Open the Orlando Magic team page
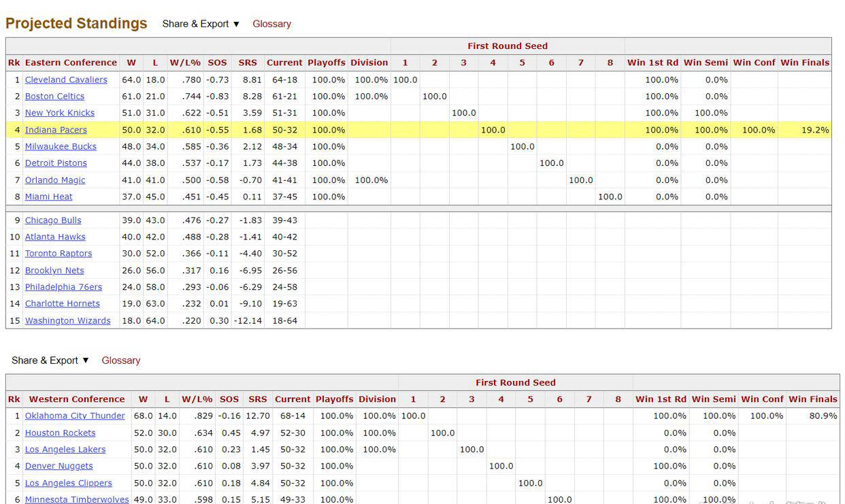The width and height of the screenshot is (845, 504). coord(55,180)
